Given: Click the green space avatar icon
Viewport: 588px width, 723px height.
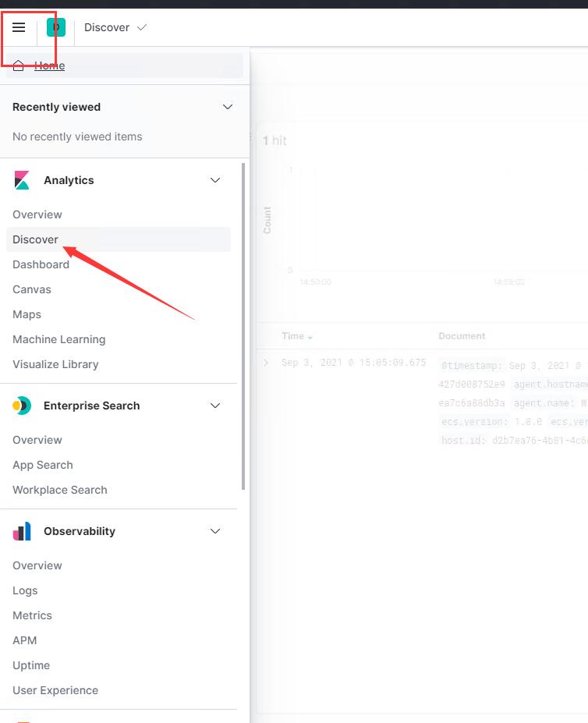Looking at the screenshot, I should point(56,27).
